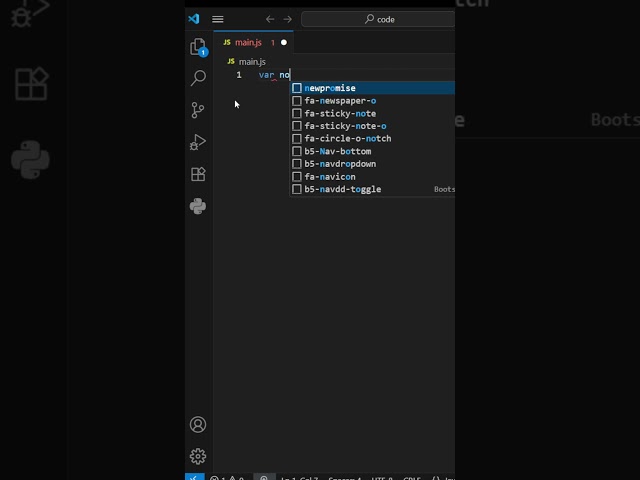
Task: Select the 'fa-navicon' suggestion
Action: click(372, 177)
